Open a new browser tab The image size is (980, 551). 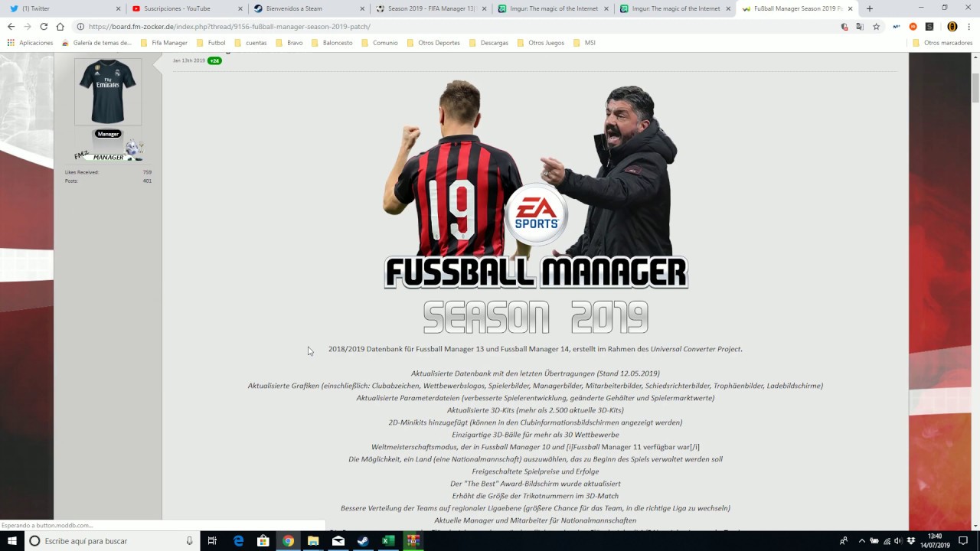pos(870,8)
